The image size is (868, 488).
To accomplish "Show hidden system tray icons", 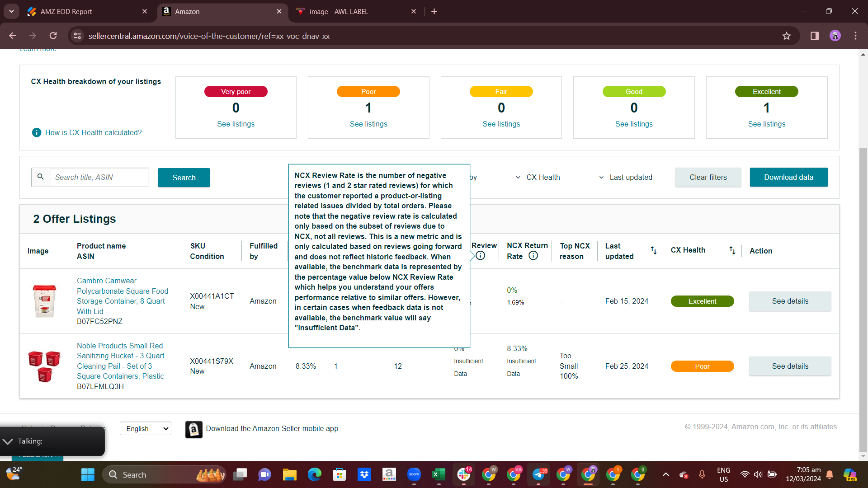I will (665, 474).
